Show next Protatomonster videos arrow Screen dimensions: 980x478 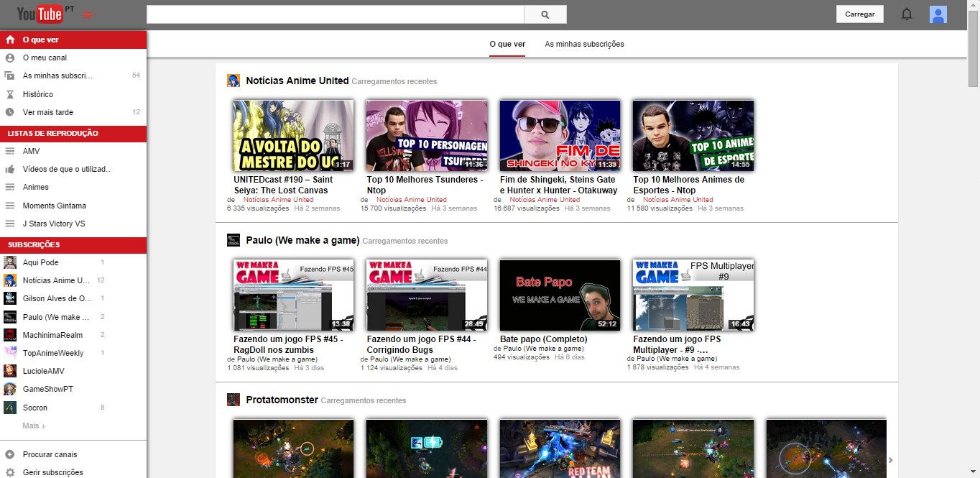point(891,460)
